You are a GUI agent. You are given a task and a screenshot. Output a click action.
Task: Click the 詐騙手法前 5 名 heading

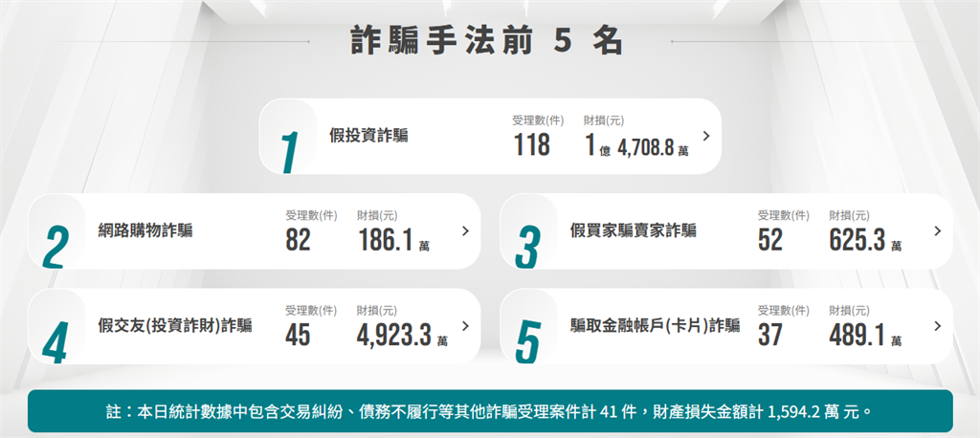click(x=487, y=41)
